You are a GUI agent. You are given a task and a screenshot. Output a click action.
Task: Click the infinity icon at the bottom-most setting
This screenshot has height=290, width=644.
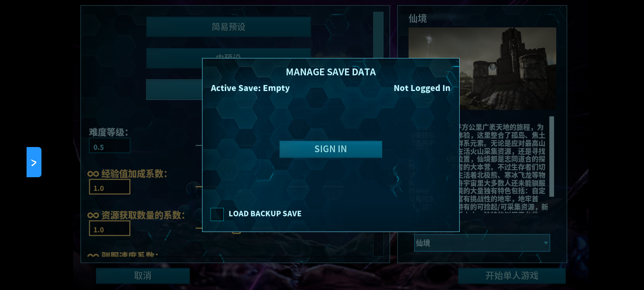[x=93, y=256]
